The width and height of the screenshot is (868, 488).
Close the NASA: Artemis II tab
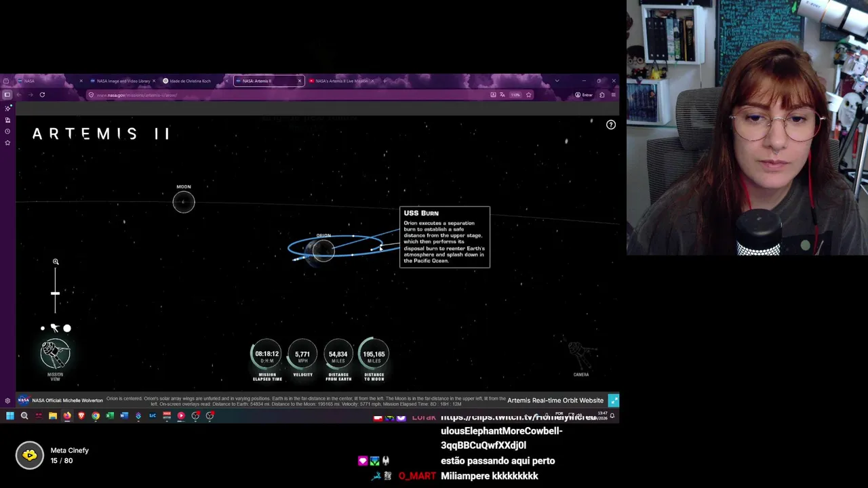(x=299, y=81)
